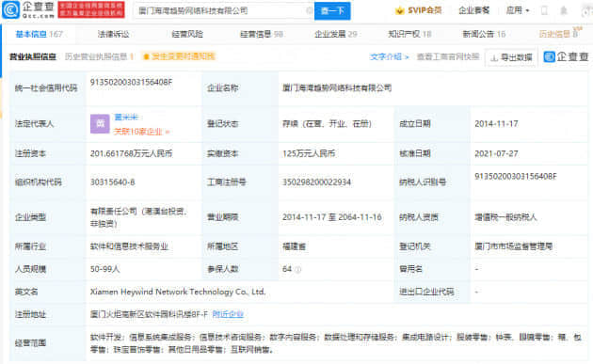This screenshot has height=364, width=593.
Task: Select the 企业名称 company name value
Action: tap(337, 88)
